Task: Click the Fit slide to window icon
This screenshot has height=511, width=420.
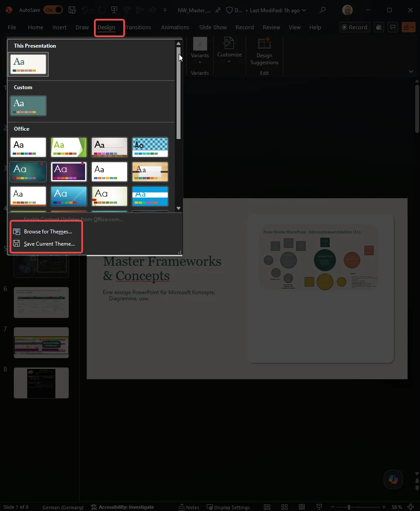Action: tap(411, 507)
